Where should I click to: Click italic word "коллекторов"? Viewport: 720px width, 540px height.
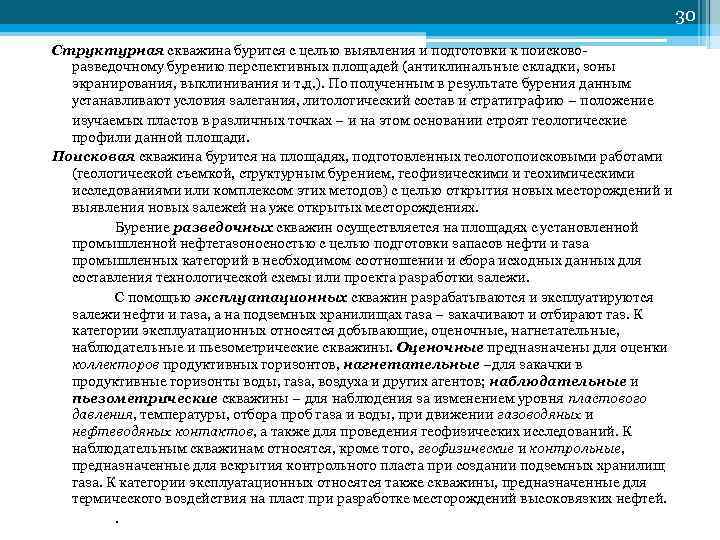pyautogui.click(x=116, y=365)
